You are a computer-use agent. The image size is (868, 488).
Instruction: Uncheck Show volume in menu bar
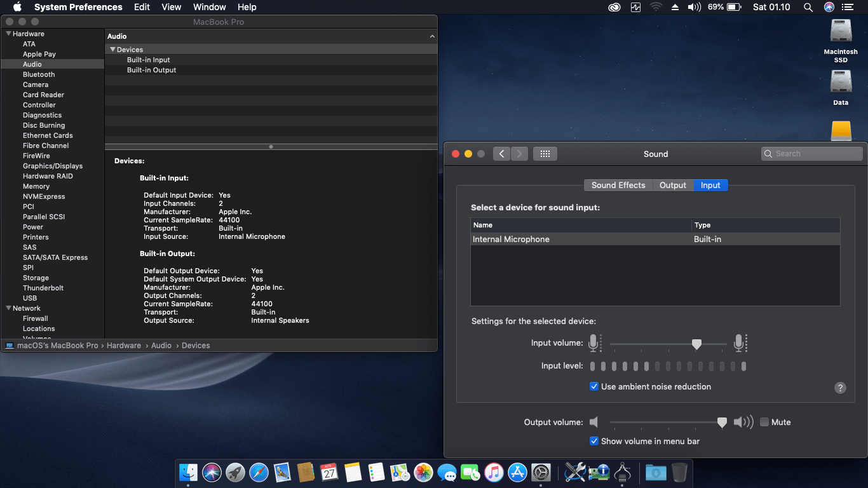(x=594, y=441)
